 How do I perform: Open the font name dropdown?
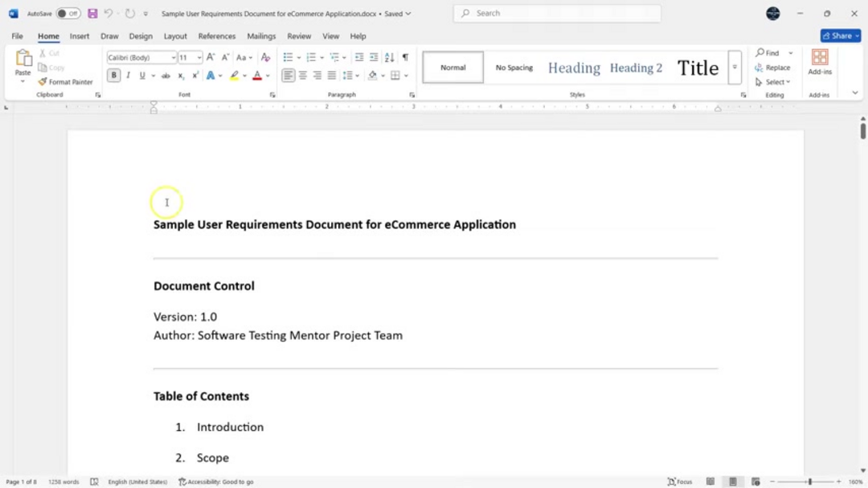tap(141, 58)
